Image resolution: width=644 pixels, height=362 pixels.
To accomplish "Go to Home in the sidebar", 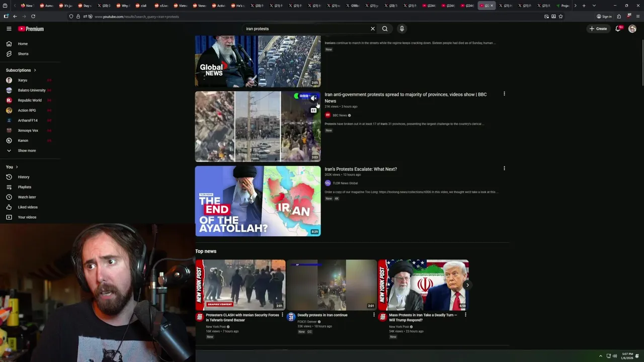I will (x=30, y=44).
